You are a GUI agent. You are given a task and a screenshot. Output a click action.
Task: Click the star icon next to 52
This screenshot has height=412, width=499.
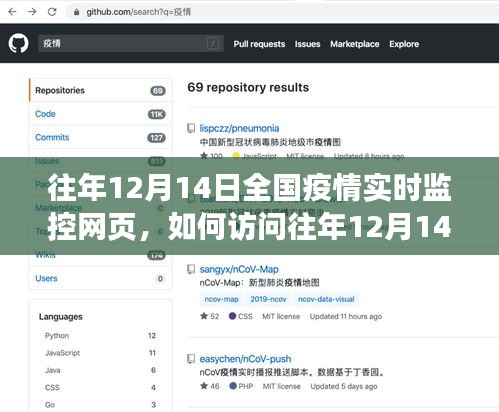point(204,316)
